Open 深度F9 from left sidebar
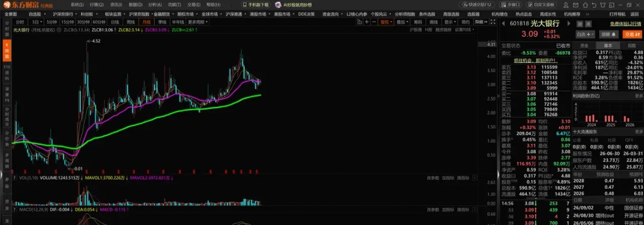The width and height of the screenshot is (644, 225). point(7,94)
